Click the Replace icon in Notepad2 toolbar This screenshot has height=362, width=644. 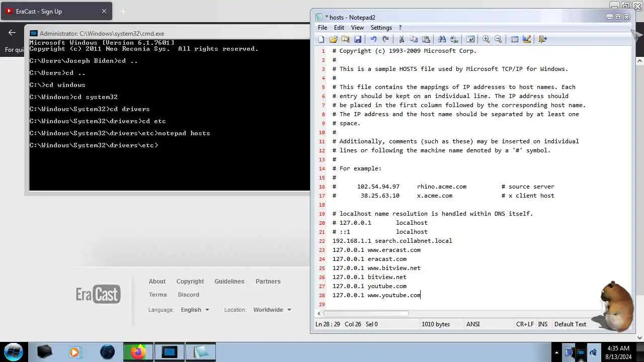point(454,39)
